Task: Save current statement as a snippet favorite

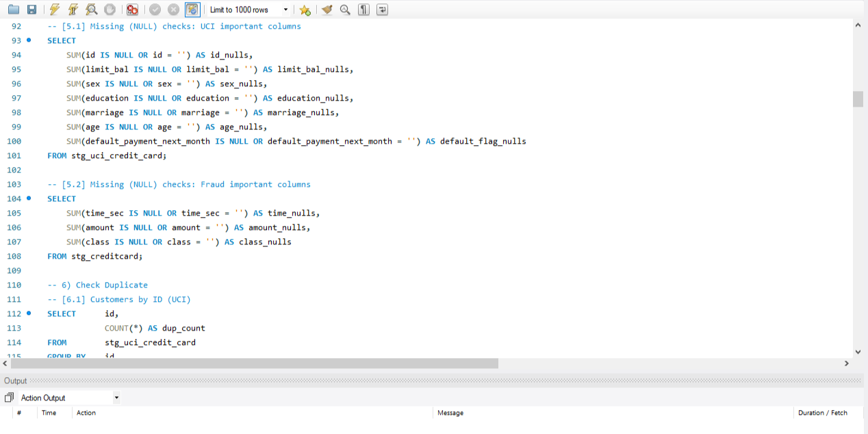Action: point(305,10)
